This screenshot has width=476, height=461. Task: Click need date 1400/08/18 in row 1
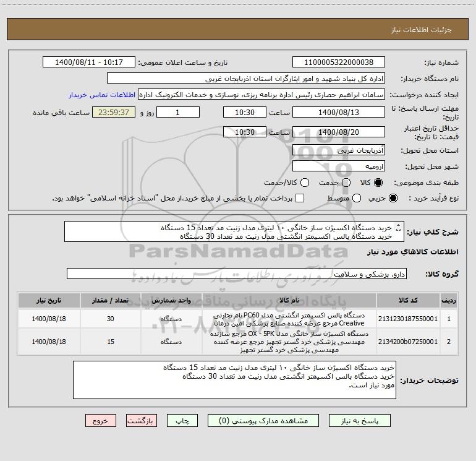coord(49,319)
